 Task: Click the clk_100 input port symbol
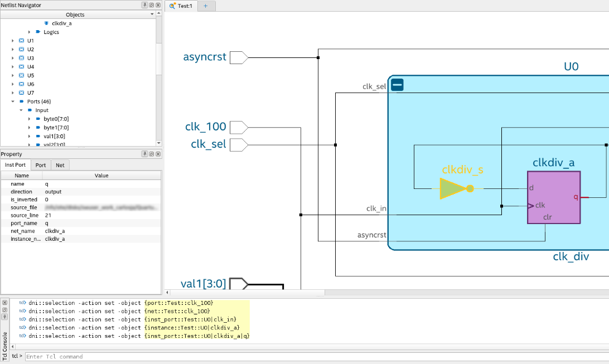point(238,127)
